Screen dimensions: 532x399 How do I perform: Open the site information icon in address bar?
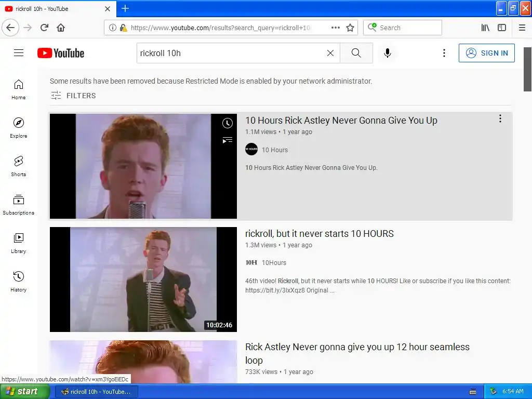[112, 28]
